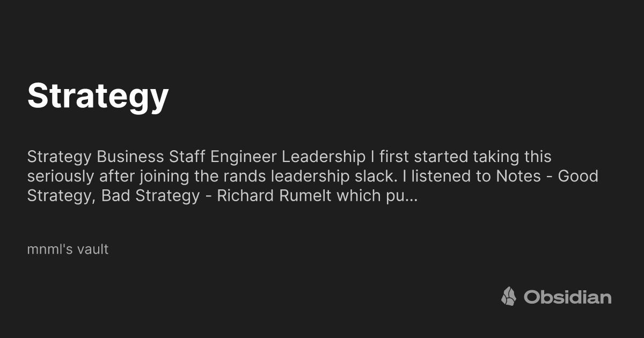Click the large bold Strategy heading
The image size is (644, 338).
[x=98, y=96]
